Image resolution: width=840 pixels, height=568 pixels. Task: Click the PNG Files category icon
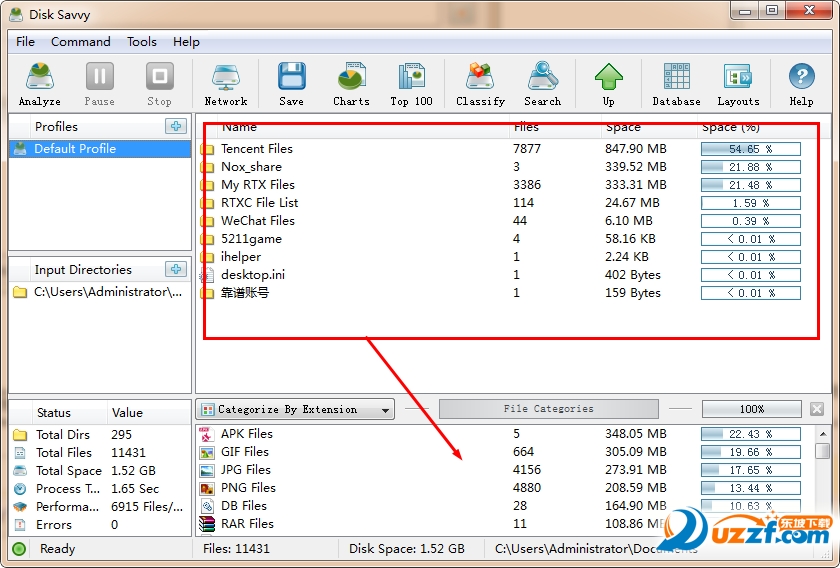coord(207,488)
